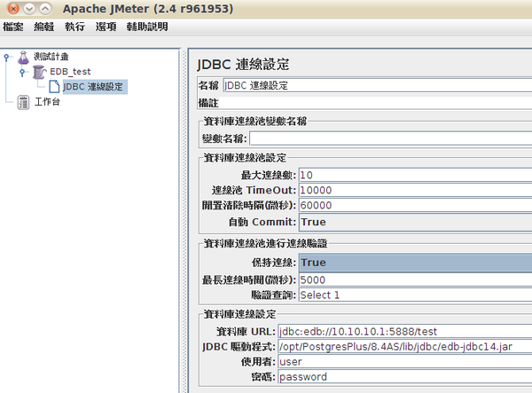The width and height of the screenshot is (532, 393).
Task: Close the Apache JMeter window
Action: click(13, 9)
